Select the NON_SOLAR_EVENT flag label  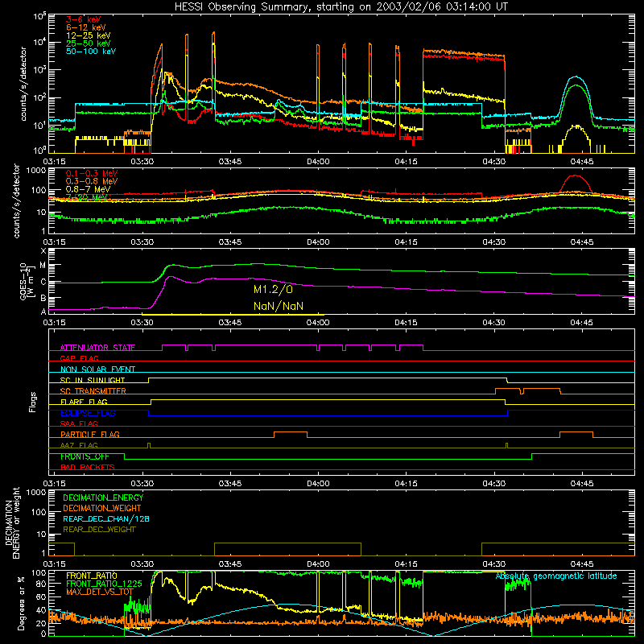point(97,369)
